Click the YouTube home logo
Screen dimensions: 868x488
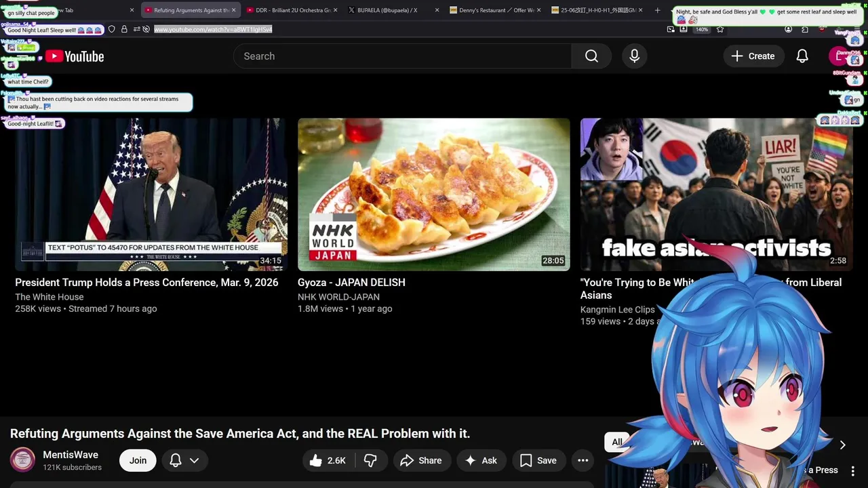[x=75, y=56]
